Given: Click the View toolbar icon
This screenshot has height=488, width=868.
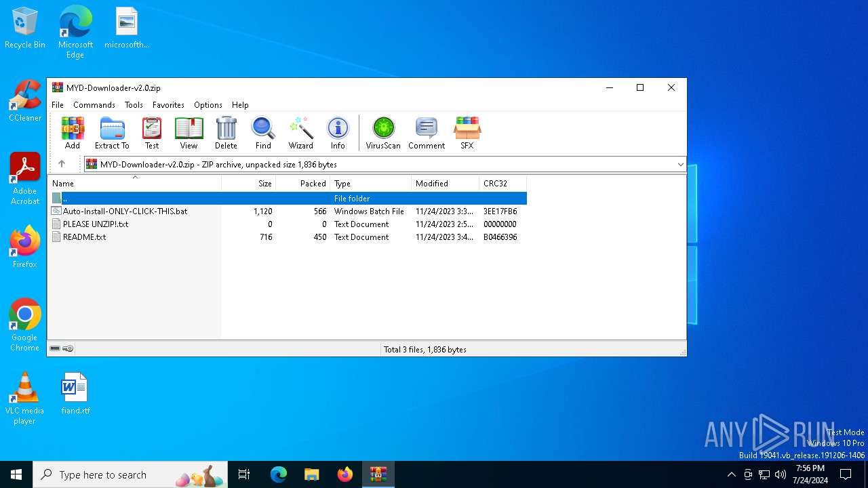Looking at the screenshot, I should [189, 132].
